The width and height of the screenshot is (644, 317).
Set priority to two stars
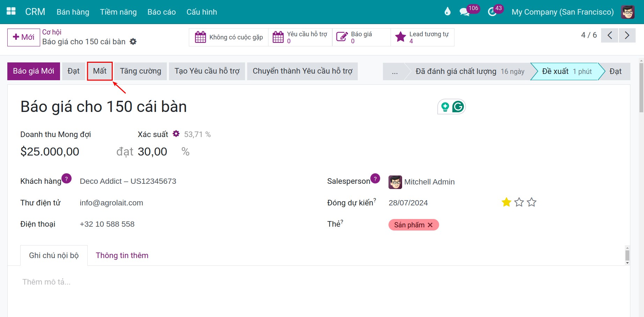[x=519, y=202]
